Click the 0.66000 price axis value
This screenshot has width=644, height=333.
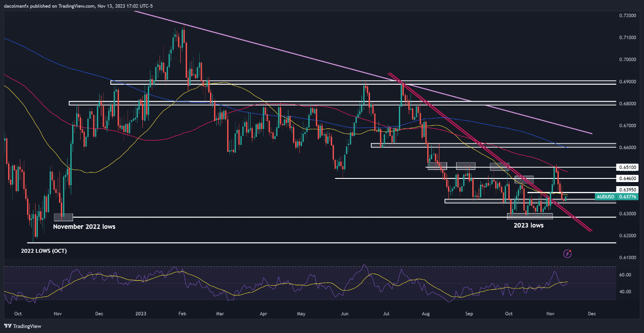(x=627, y=147)
